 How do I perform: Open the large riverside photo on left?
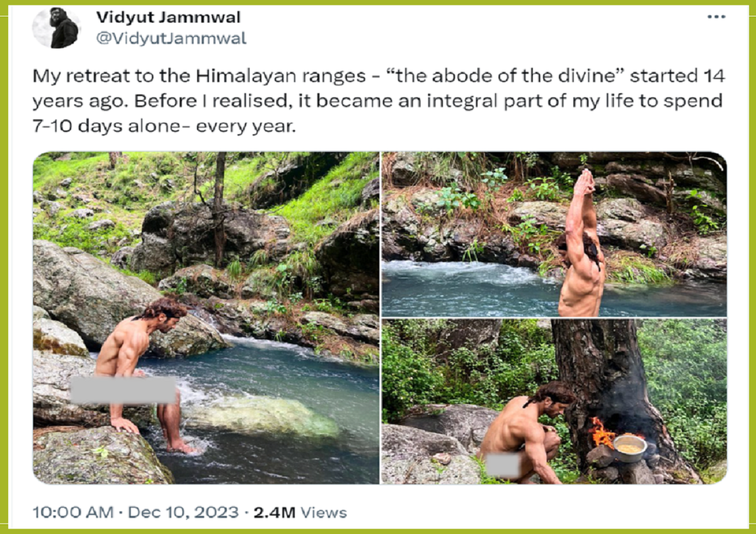click(x=206, y=318)
